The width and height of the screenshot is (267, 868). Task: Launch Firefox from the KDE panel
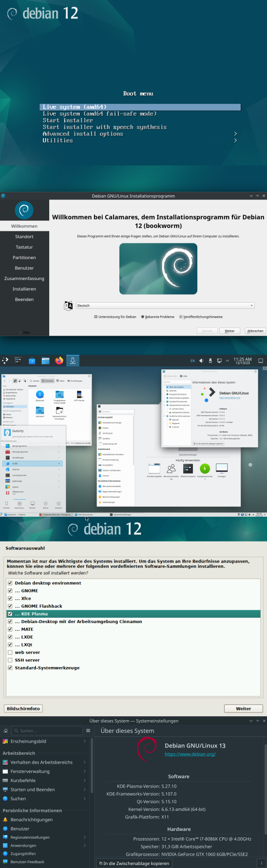click(x=59, y=361)
